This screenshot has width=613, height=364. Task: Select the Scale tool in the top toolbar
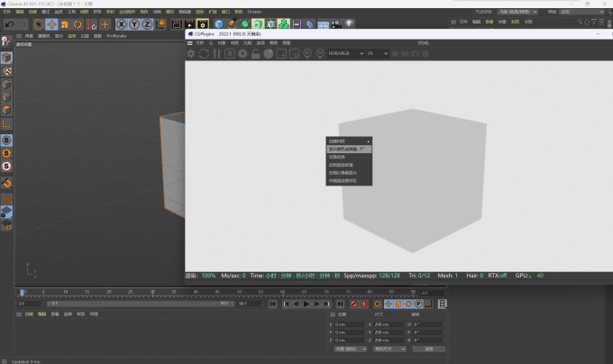65,24
